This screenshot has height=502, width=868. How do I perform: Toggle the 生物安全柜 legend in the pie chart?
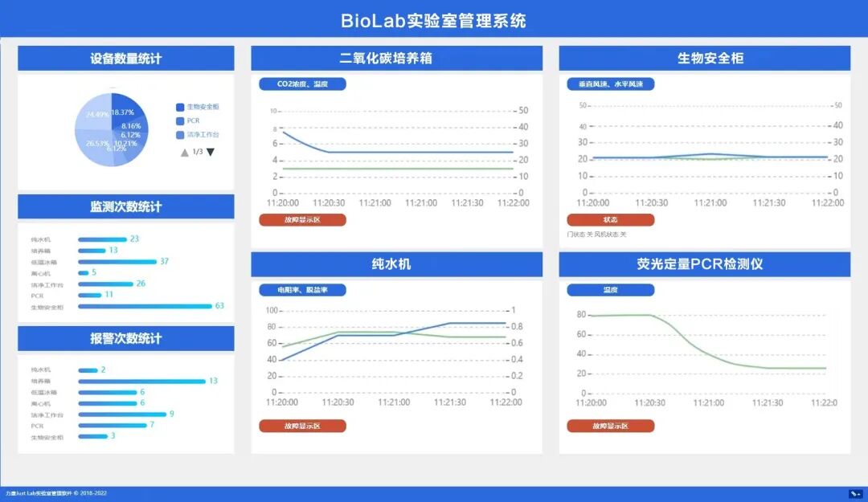coord(199,107)
